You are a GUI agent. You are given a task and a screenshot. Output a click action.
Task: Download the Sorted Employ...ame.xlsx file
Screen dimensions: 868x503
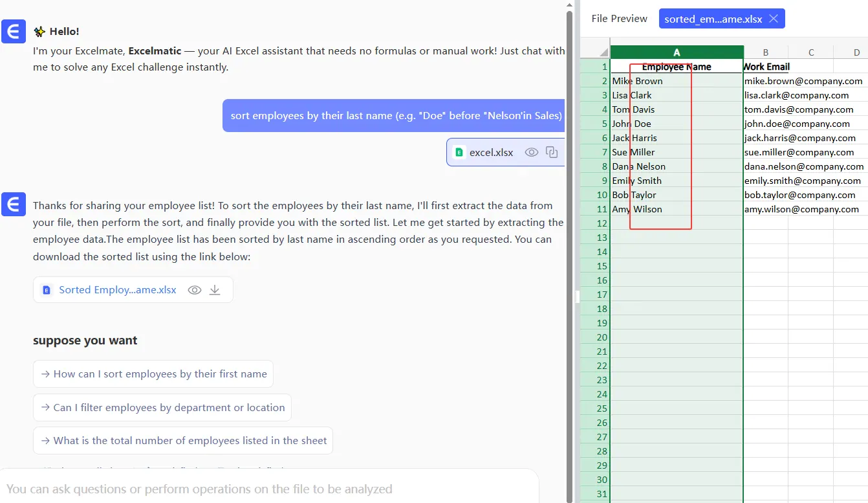pos(215,290)
